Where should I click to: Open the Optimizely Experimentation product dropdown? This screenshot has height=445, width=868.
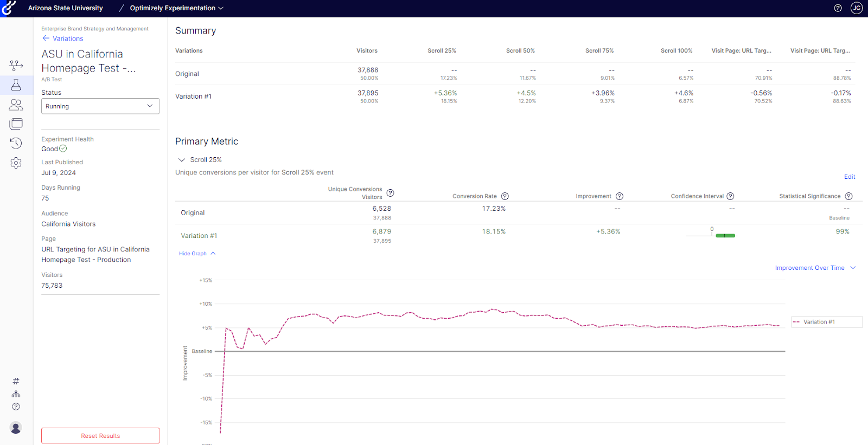click(177, 8)
